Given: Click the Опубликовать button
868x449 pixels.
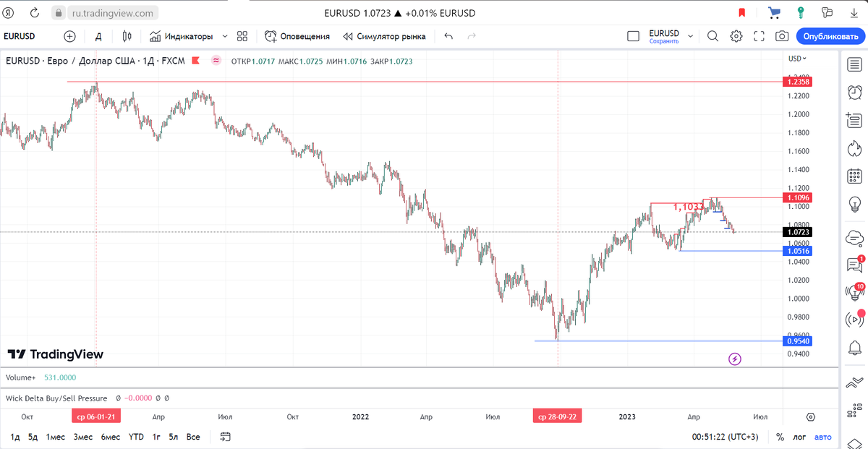Looking at the screenshot, I should click(830, 35).
